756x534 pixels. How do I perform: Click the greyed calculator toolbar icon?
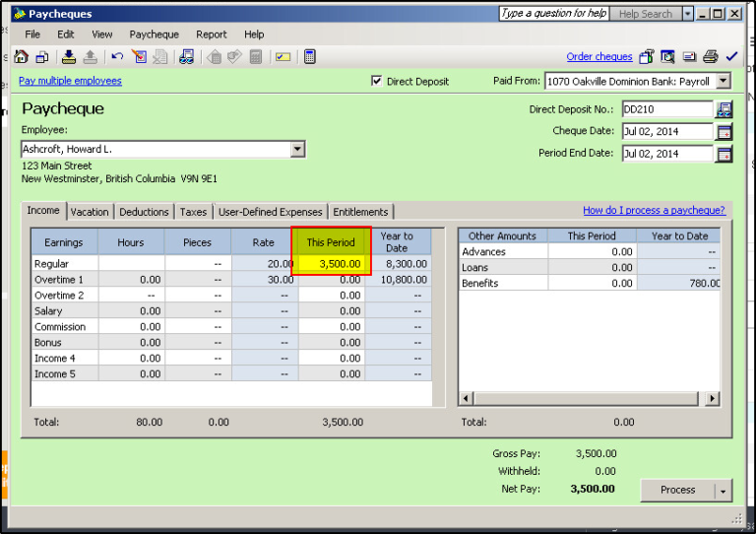[x=256, y=57]
